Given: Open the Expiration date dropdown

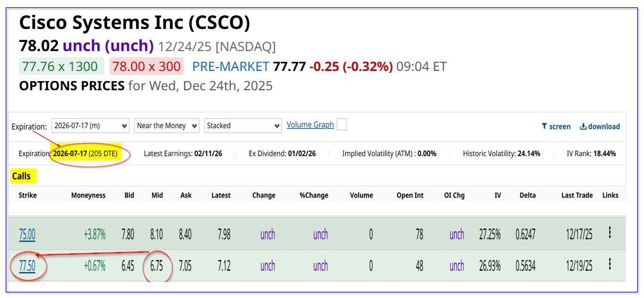Looking at the screenshot, I should tap(91, 125).
